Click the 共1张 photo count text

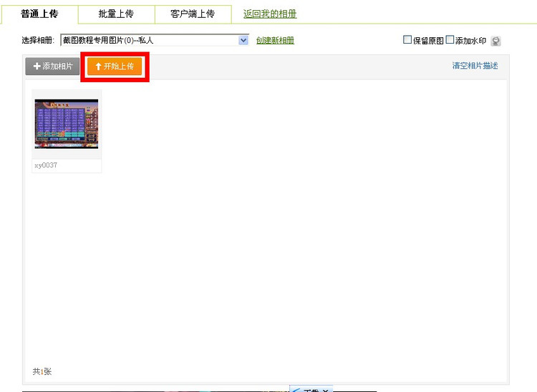42,371
